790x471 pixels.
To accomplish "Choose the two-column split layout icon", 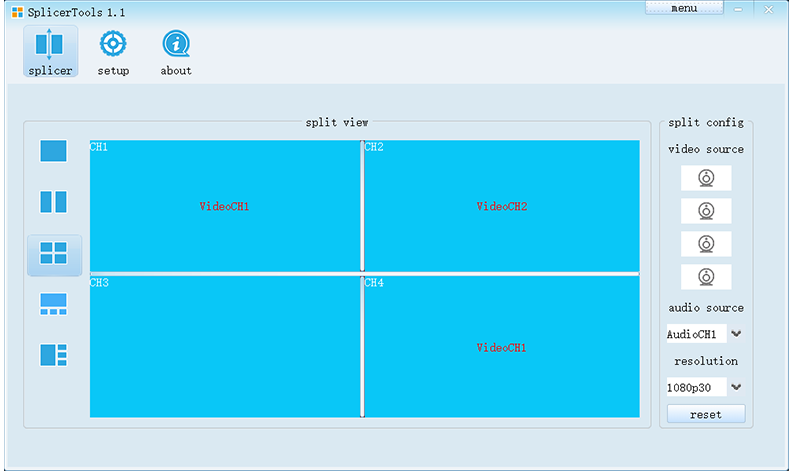I will (x=53, y=202).
